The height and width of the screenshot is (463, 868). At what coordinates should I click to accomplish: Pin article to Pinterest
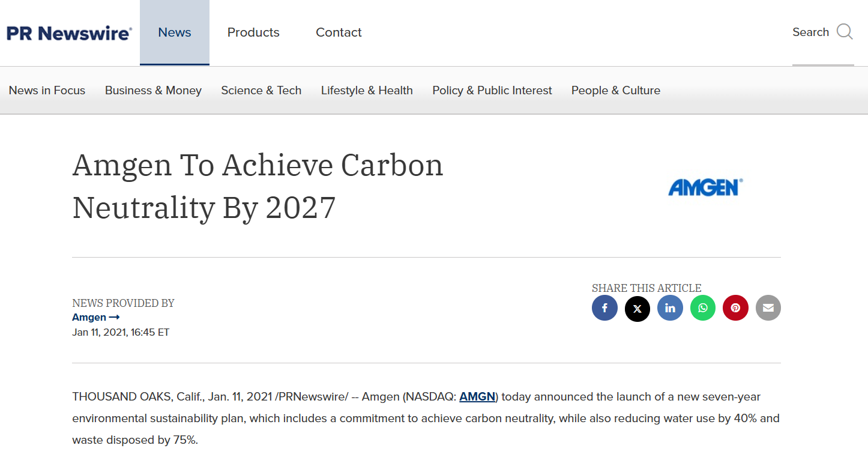735,309
